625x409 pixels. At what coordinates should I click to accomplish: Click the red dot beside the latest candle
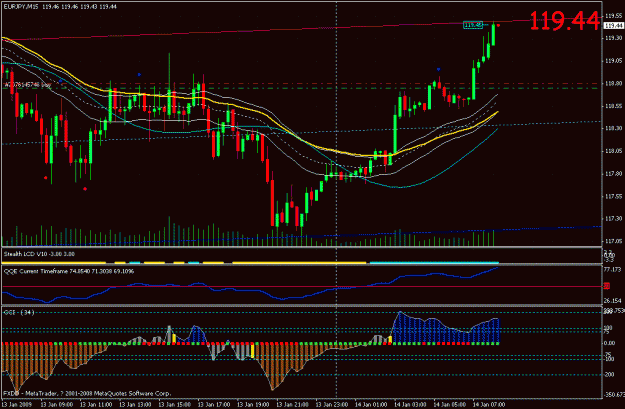499,26
